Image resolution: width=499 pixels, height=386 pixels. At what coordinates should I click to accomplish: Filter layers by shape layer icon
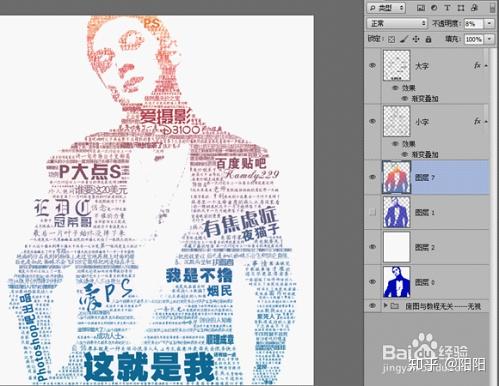461,8
